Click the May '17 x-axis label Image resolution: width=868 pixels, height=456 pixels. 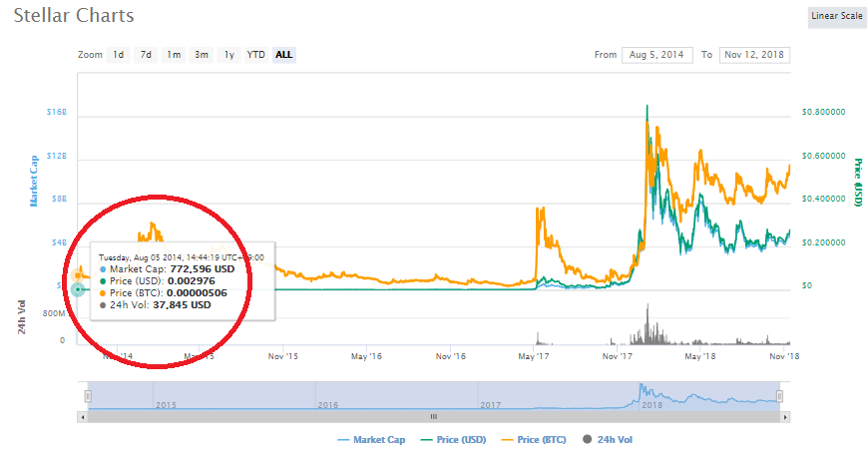(534, 356)
